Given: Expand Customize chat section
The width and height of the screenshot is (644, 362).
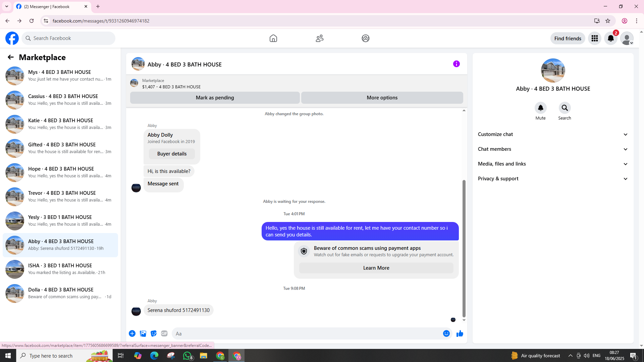Looking at the screenshot, I should tap(553, 134).
